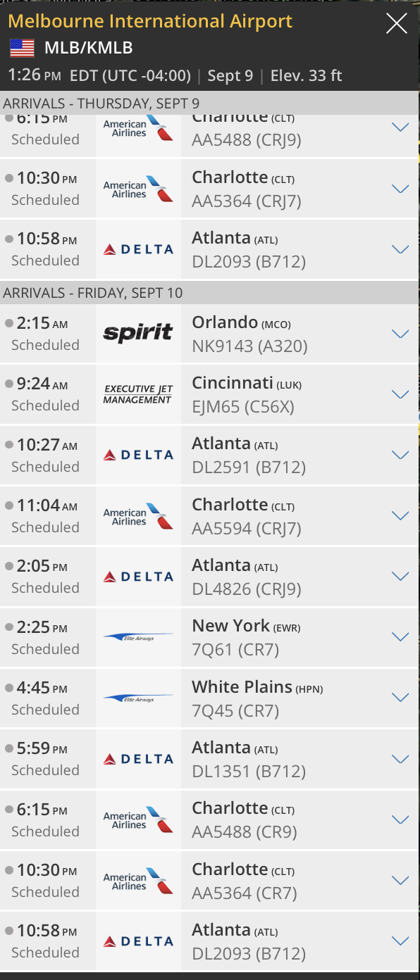Click the Spirit airline logo
Image resolution: width=420 pixels, height=980 pixels.
[x=138, y=333]
